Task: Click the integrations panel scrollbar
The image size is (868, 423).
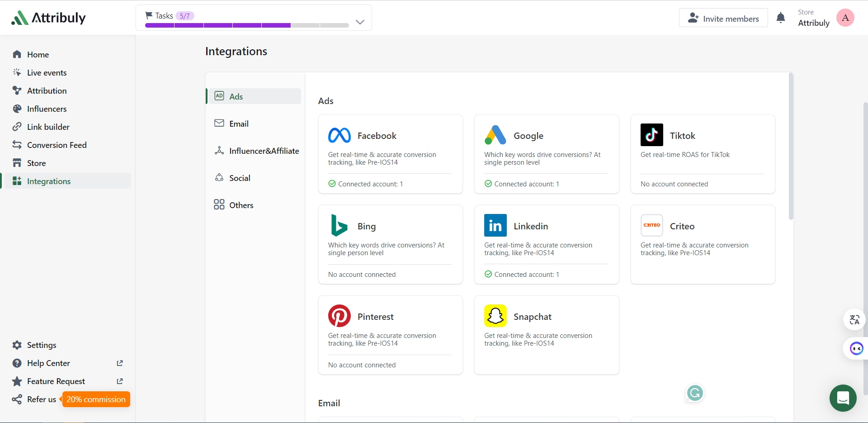Action: [x=791, y=147]
